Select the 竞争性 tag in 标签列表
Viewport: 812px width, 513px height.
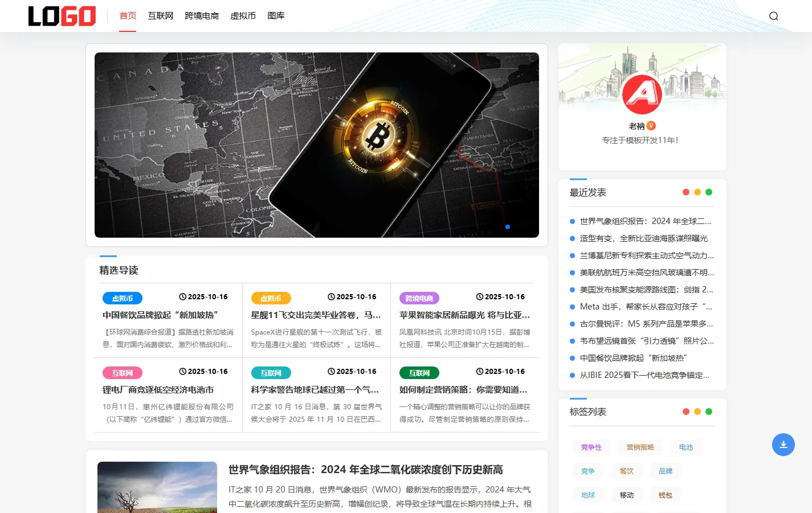click(591, 447)
